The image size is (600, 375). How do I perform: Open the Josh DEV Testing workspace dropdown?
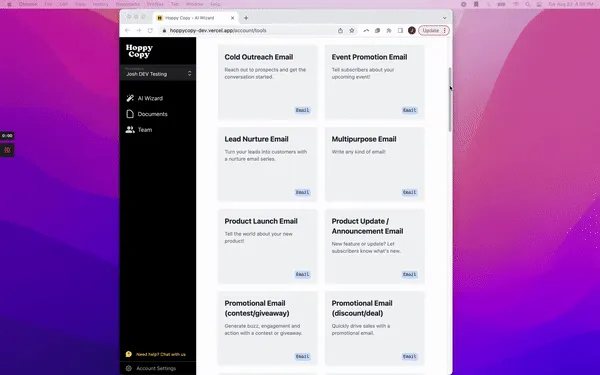[158, 72]
